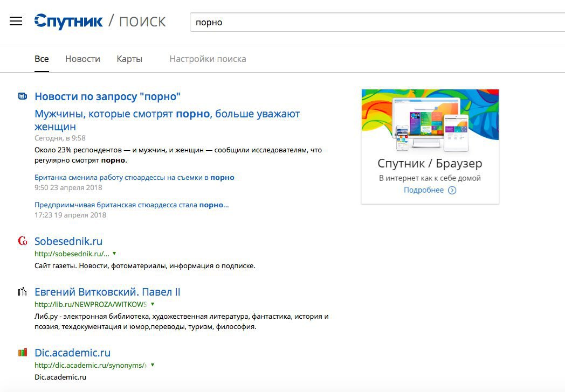The image size is (565, 392).
Task: Open Настройки поиска
Action: [x=208, y=59]
